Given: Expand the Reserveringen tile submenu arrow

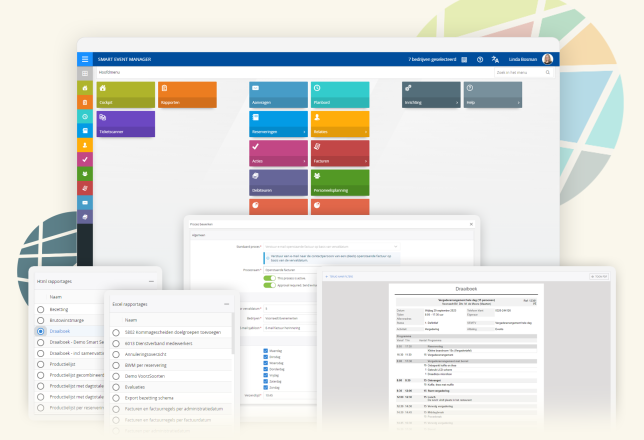Looking at the screenshot, I should (304, 132).
